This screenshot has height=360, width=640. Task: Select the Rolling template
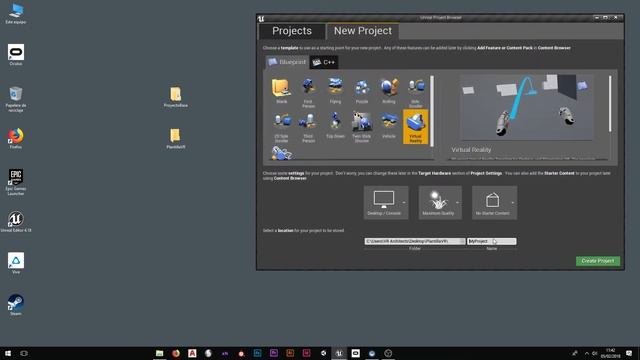click(389, 91)
